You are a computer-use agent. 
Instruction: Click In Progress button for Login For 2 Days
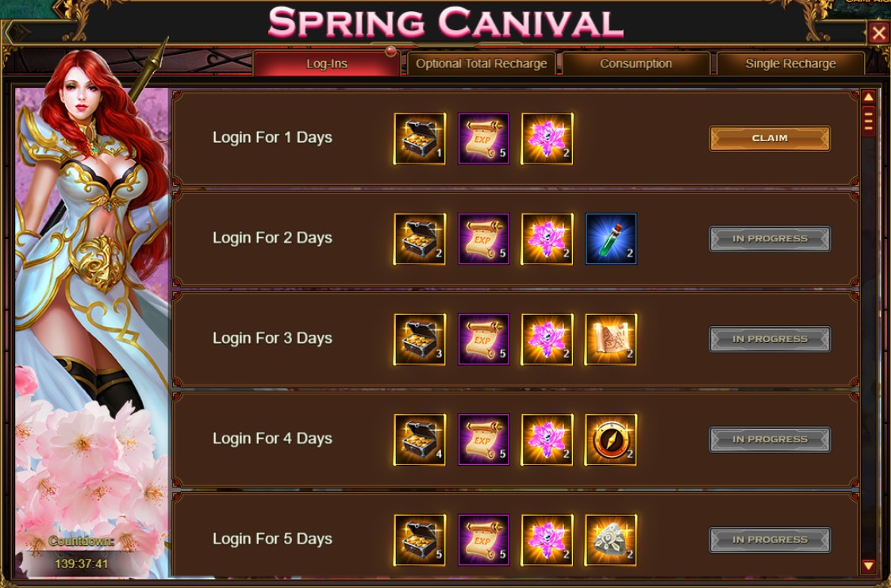pyautogui.click(x=770, y=239)
